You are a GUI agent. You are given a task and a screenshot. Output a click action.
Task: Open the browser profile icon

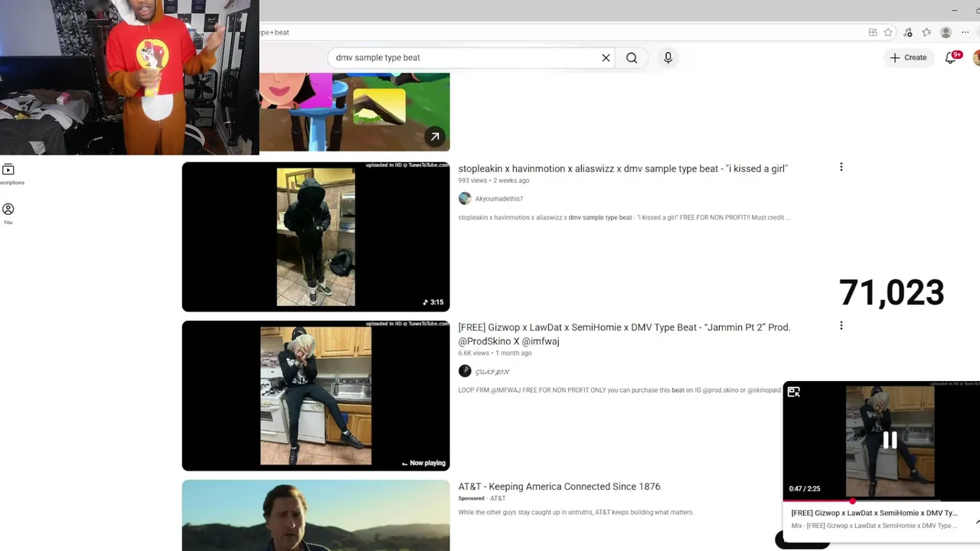pos(946,32)
